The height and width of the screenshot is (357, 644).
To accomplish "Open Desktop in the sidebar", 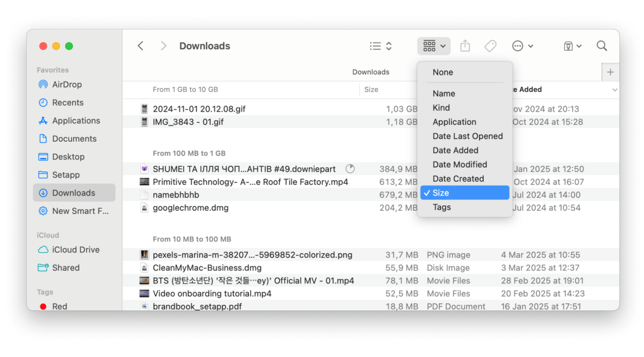I will coord(74,157).
